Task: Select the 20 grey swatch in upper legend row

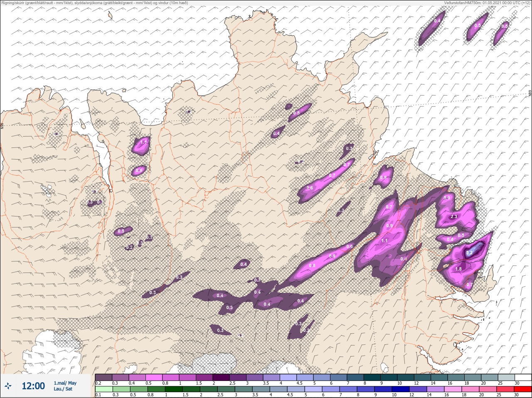Action: click(x=490, y=377)
